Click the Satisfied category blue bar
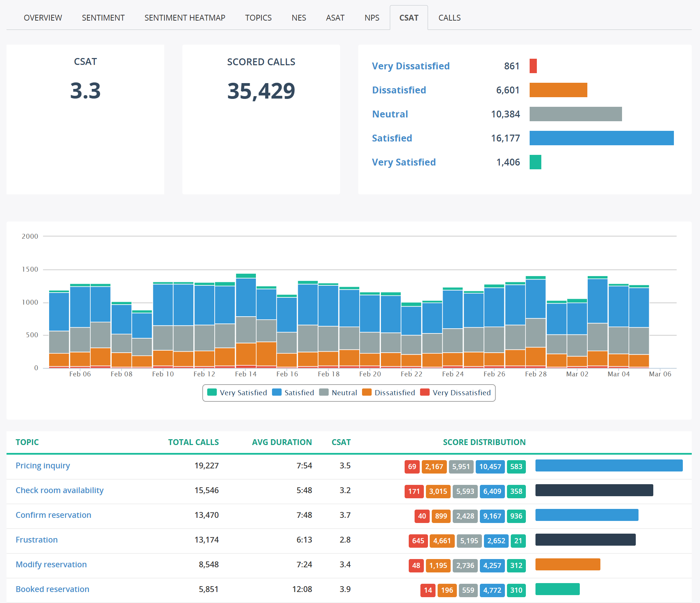Viewport: 700px width, 603px height. [x=601, y=138]
